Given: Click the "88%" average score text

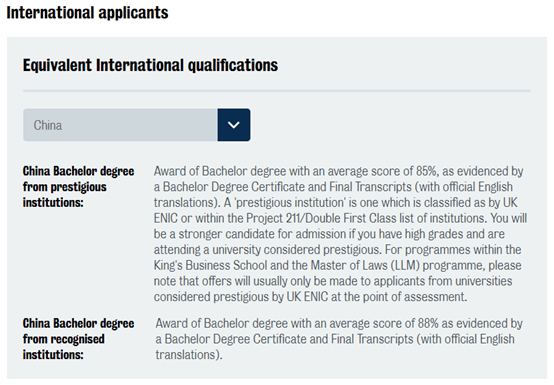Looking at the screenshot, I should pos(428,323).
